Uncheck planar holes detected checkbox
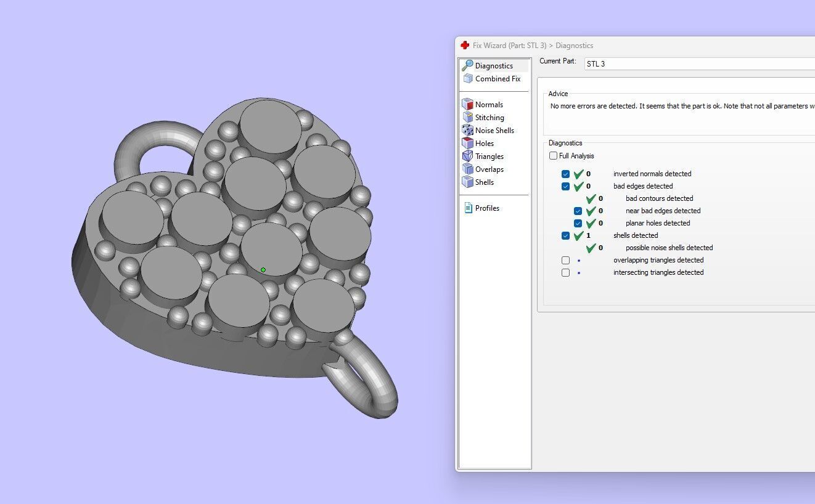The height and width of the screenshot is (504, 815). (578, 223)
